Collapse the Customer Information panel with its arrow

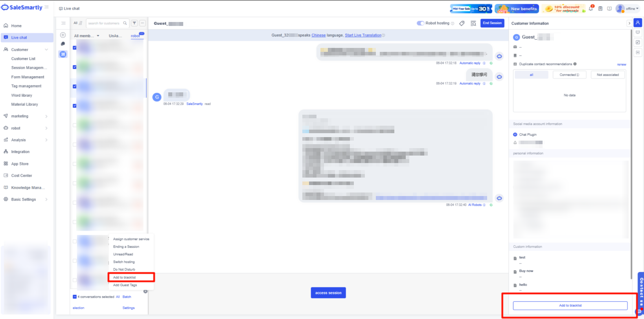tap(629, 23)
